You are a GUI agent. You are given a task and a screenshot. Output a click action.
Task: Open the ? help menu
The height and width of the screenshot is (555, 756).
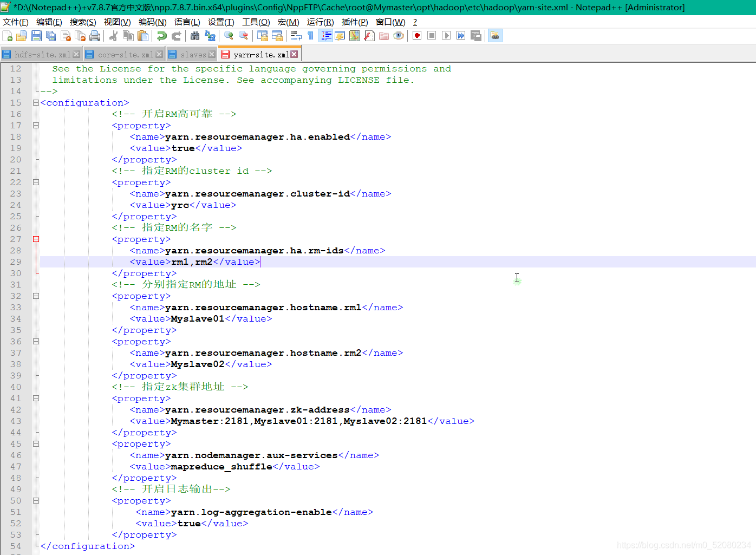pos(415,22)
